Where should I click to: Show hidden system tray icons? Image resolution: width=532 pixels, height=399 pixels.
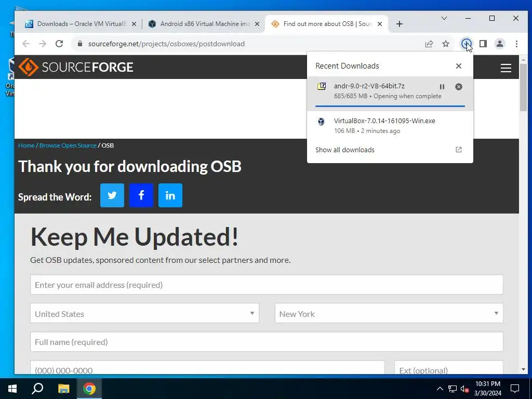(x=440, y=389)
